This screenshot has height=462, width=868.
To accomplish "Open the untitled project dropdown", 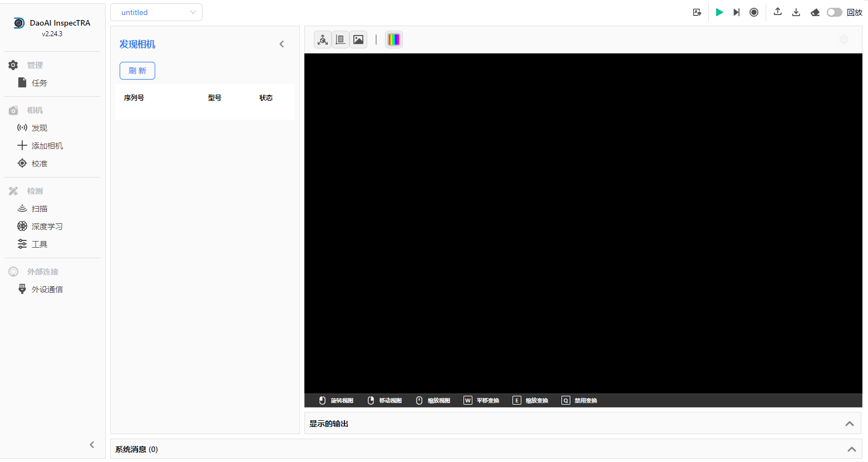I will (x=156, y=12).
